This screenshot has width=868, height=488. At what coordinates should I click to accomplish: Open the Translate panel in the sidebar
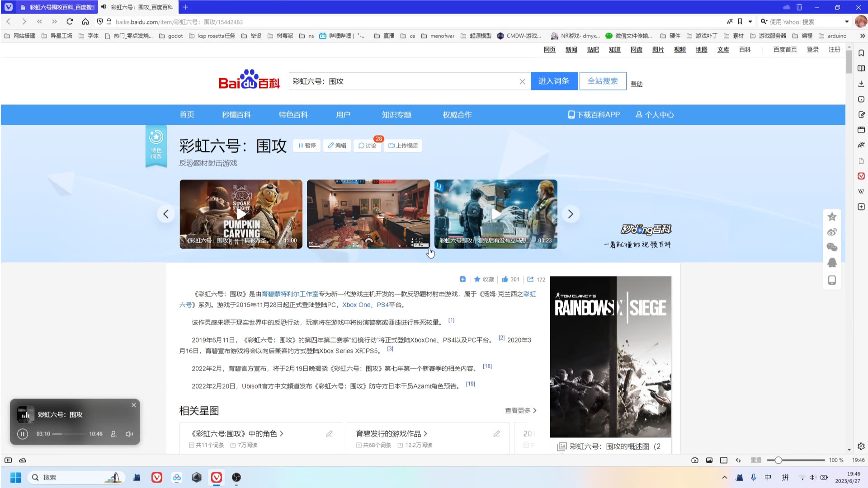[x=861, y=145]
